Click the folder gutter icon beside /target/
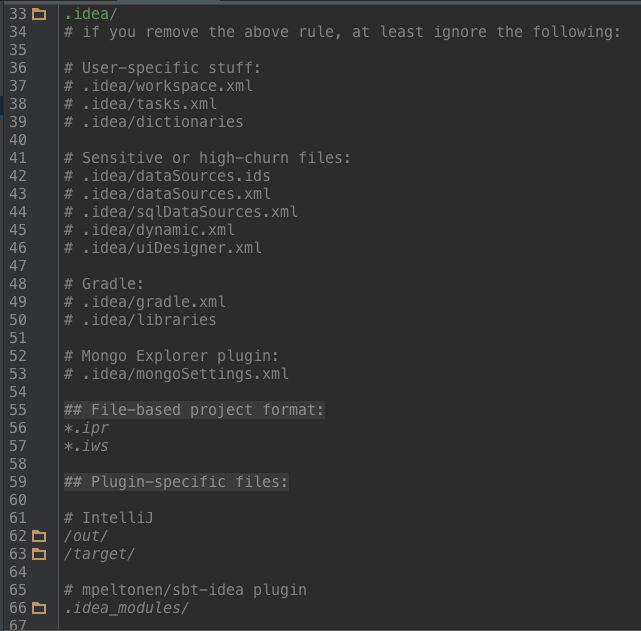The height and width of the screenshot is (631, 641). [x=39, y=554]
